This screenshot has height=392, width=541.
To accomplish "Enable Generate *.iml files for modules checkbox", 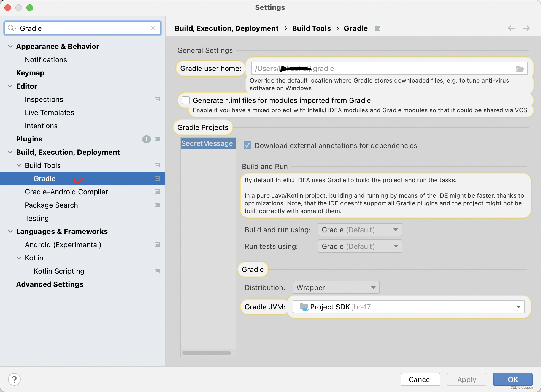I will click(186, 100).
